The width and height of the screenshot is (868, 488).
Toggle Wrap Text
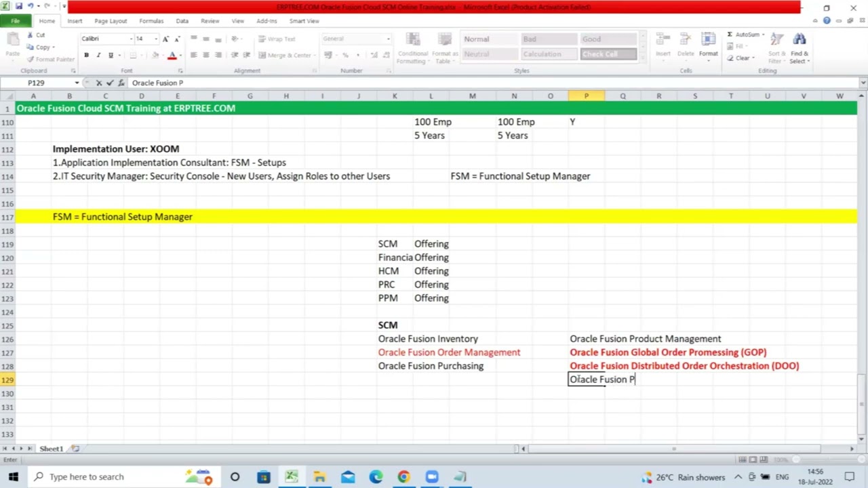[277, 39]
